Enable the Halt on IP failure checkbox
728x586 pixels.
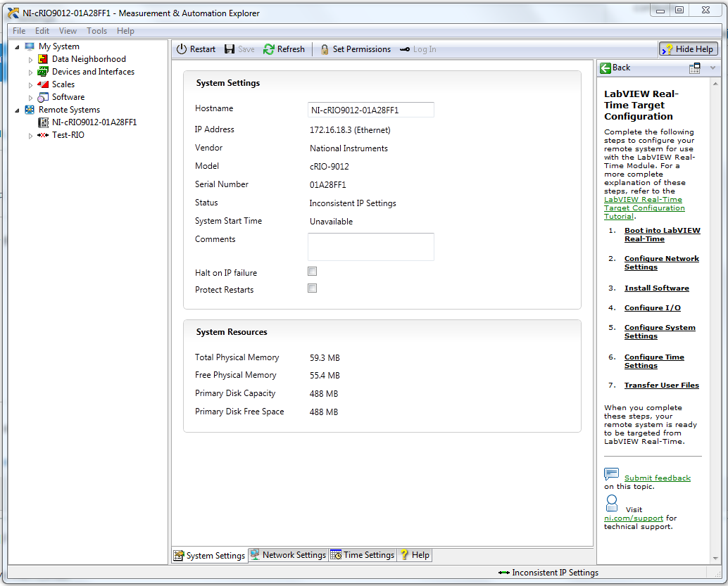point(312,272)
